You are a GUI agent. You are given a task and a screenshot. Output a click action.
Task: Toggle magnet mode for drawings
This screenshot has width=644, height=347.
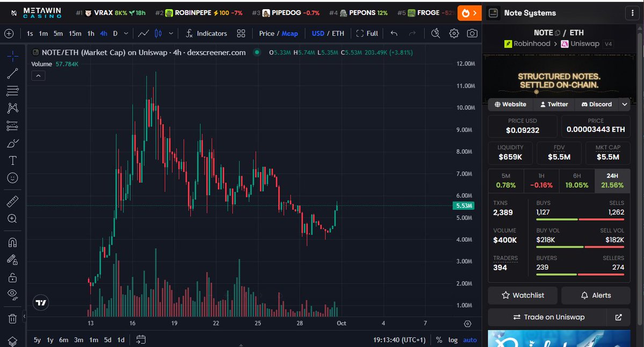coord(12,242)
